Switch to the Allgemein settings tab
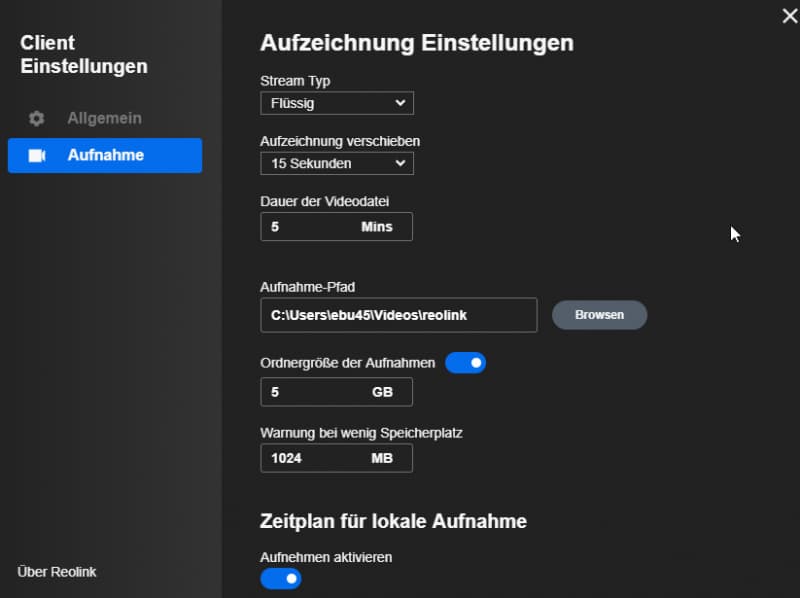Image resolution: width=800 pixels, height=598 pixels. click(105, 118)
